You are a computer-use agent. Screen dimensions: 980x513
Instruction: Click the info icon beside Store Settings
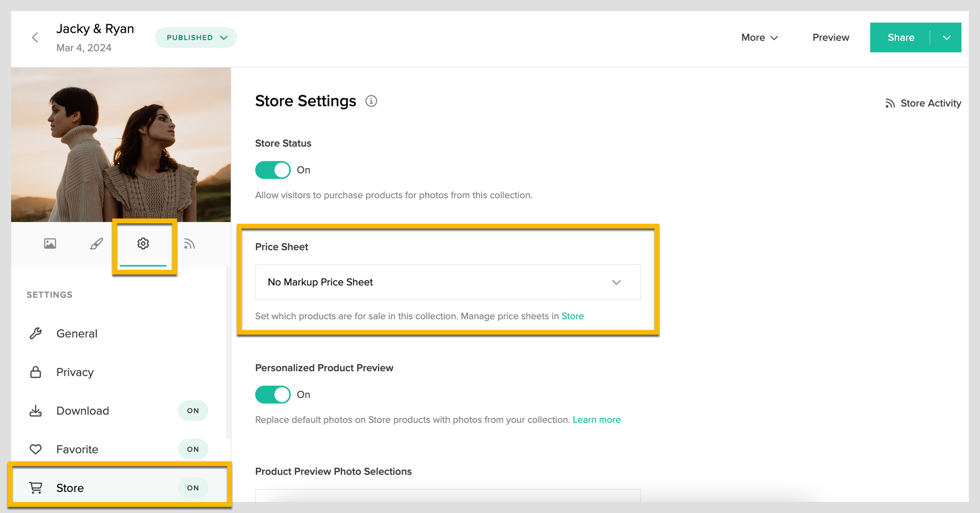(x=371, y=101)
